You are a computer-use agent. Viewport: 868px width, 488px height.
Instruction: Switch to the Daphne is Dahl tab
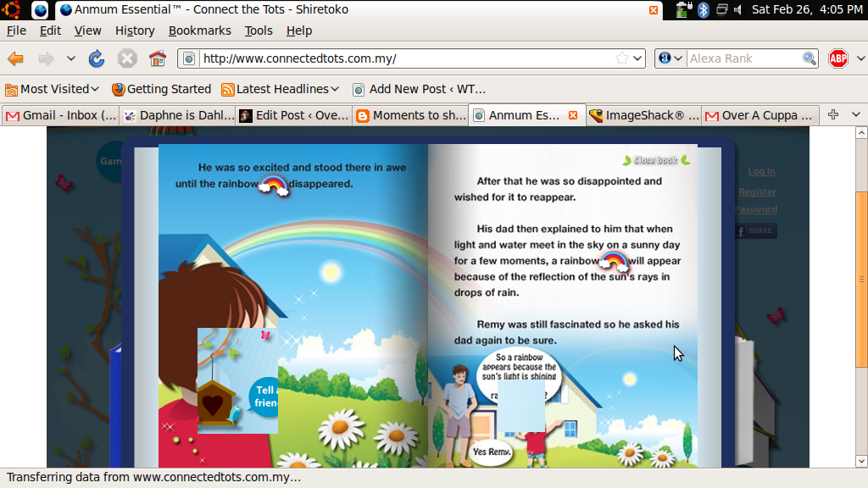pos(179,115)
